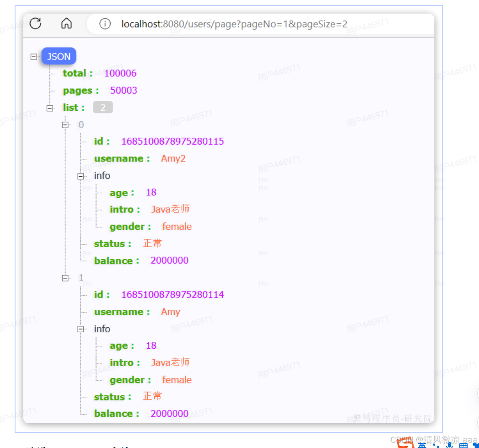Click the age value 18 under Amy2
Image resolution: width=479 pixels, height=448 pixels.
click(x=151, y=192)
